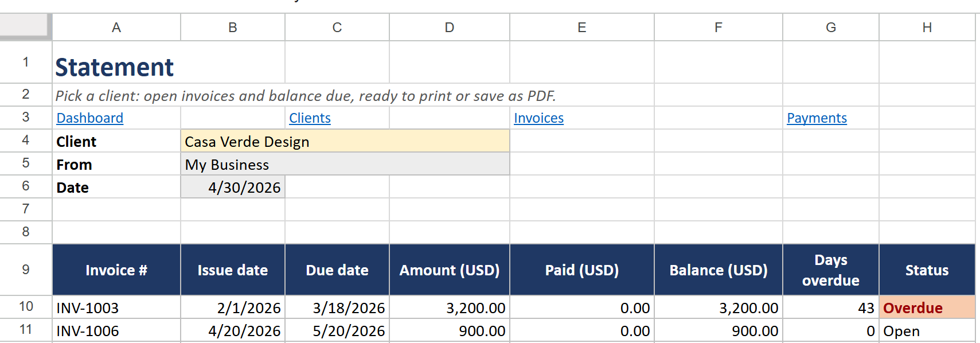Select balance 3,200.00 for INV-1003
This screenshot has height=343, width=980.
pos(719,307)
